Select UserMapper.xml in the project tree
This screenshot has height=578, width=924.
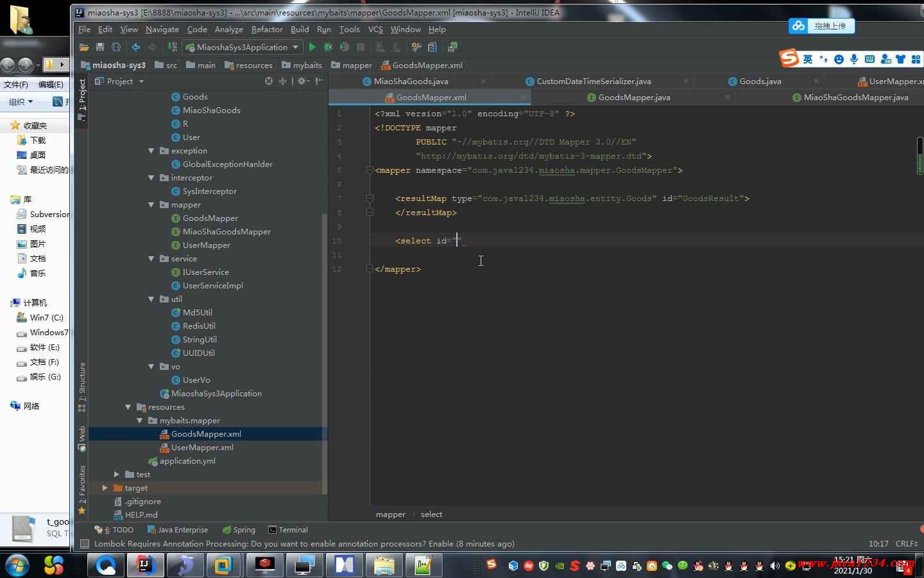coord(202,448)
